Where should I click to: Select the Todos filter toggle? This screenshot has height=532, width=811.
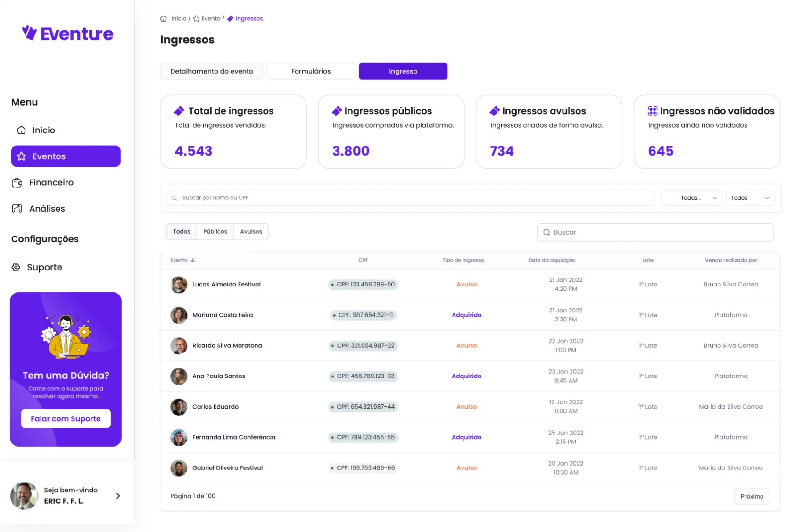tap(182, 232)
